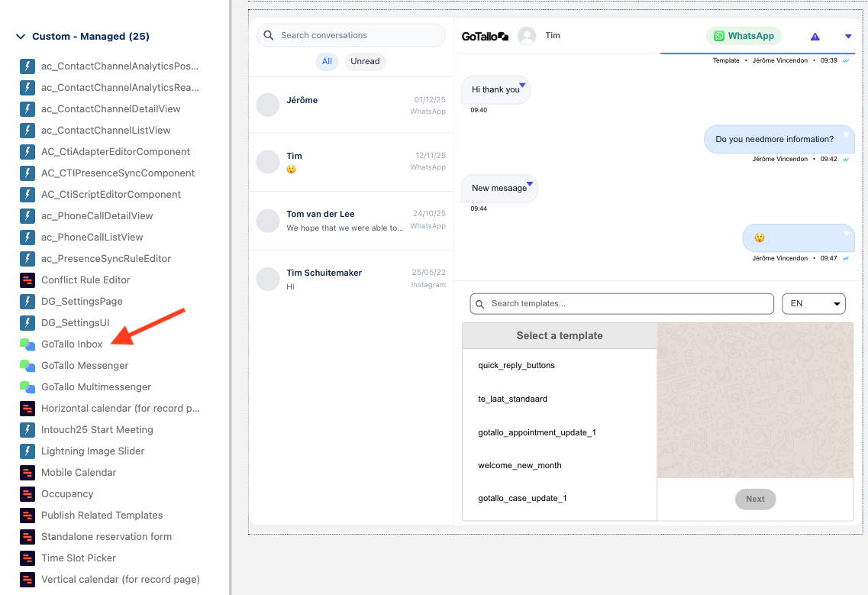Click the GoTallo Inbox component icon
Screen dimensions: 868x595
click(x=27, y=344)
